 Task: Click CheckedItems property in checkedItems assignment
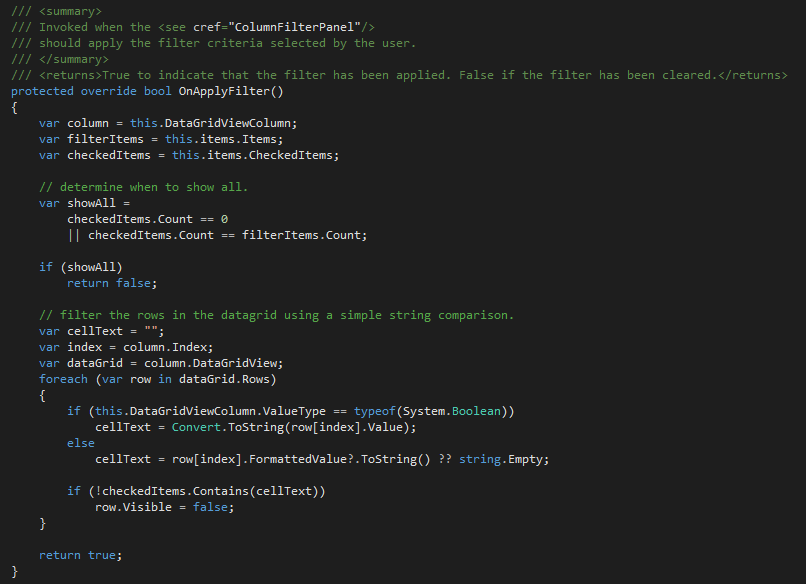(290, 155)
